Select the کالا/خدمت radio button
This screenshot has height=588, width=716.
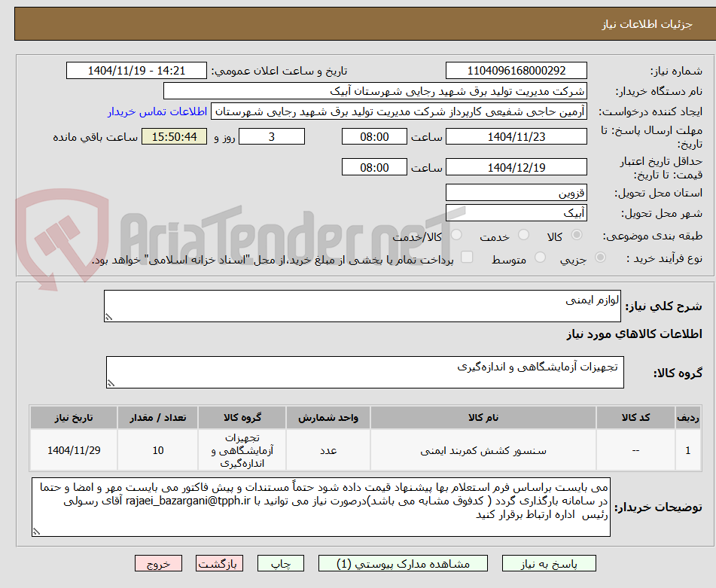pyautogui.click(x=456, y=236)
